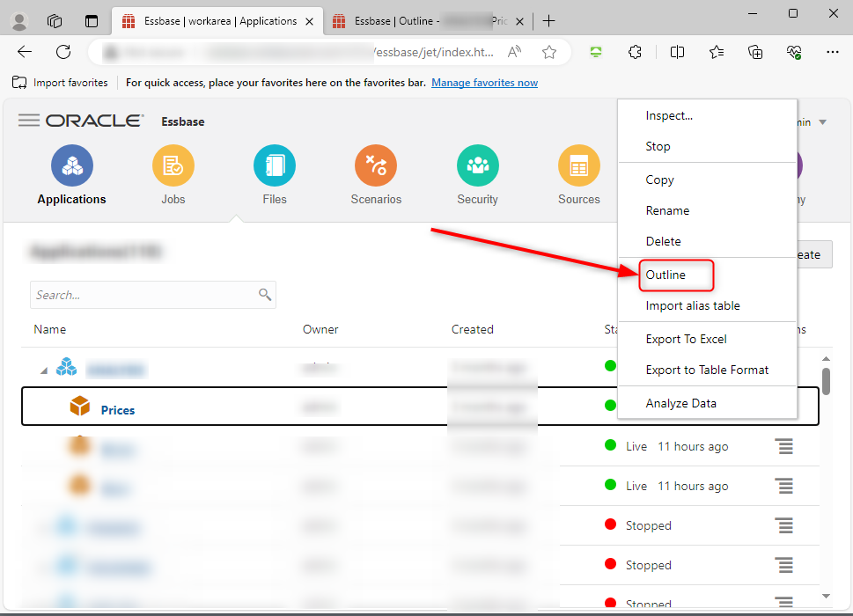This screenshot has width=853, height=616.
Task: Click the browser favorites star icon
Action: tap(549, 52)
